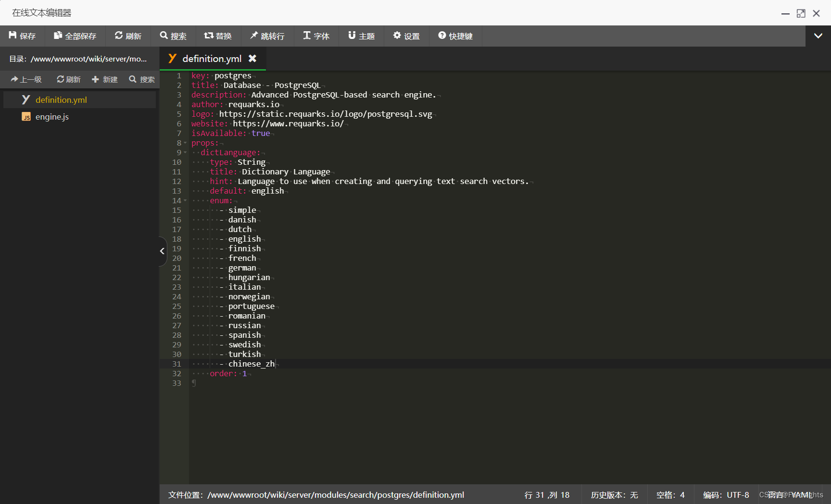This screenshot has height=504, width=831.
Task: Click the 'turkish' enum entry
Action: pos(244,354)
